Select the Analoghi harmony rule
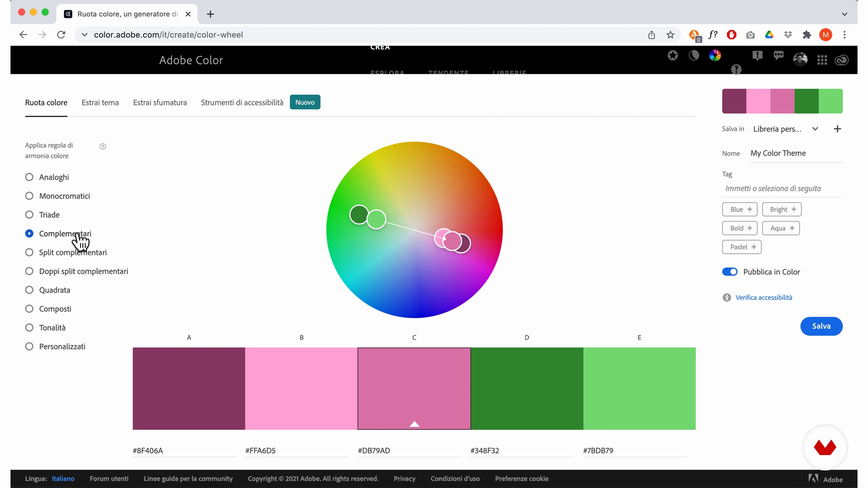Viewport: 868px width, 488px height. tap(47, 177)
